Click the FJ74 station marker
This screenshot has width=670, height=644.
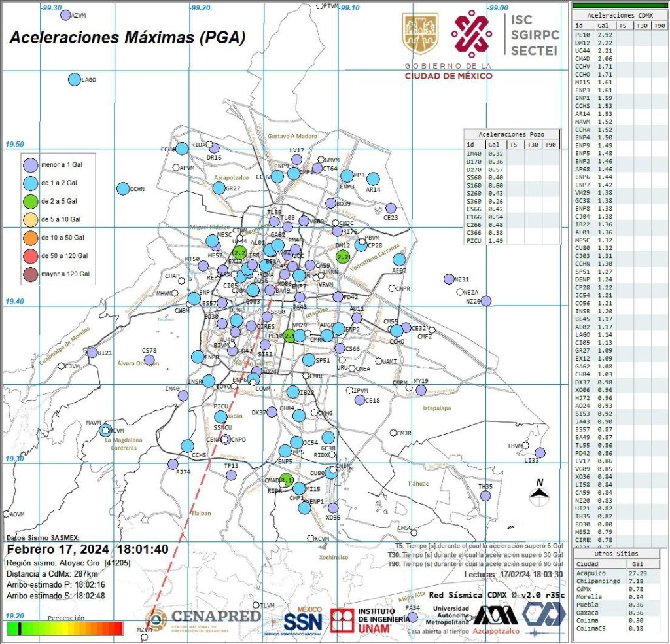tap(173, 464)
